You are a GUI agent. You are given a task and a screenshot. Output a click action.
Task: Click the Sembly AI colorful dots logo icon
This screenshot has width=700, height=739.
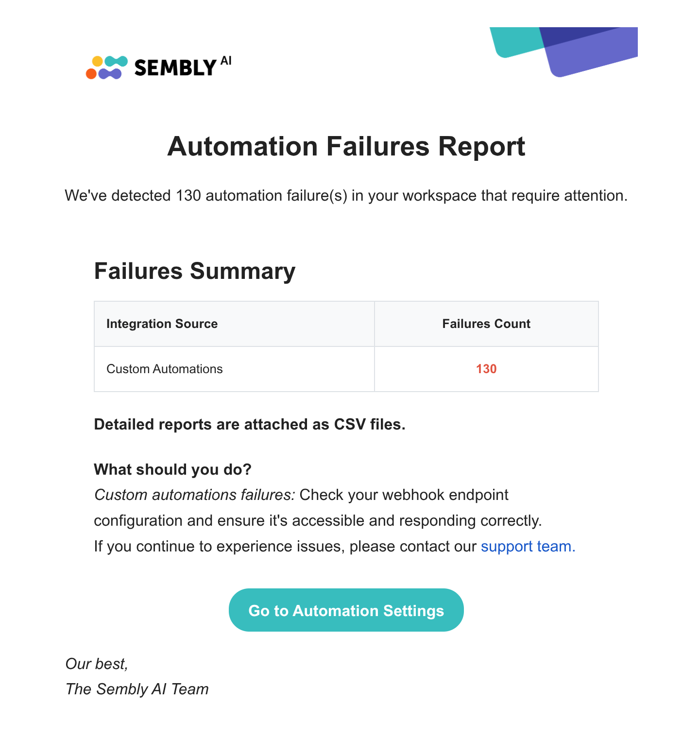(x=107, y=68)
